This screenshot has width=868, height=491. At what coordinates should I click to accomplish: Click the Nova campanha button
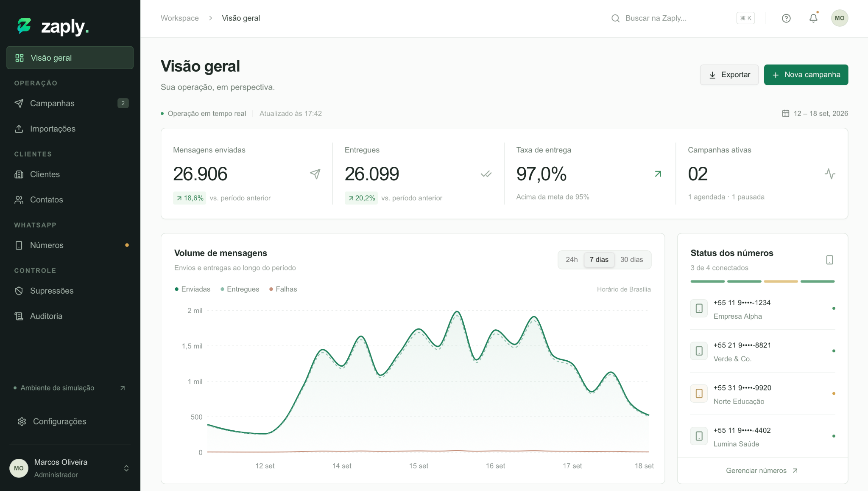[x=806, y=75]
